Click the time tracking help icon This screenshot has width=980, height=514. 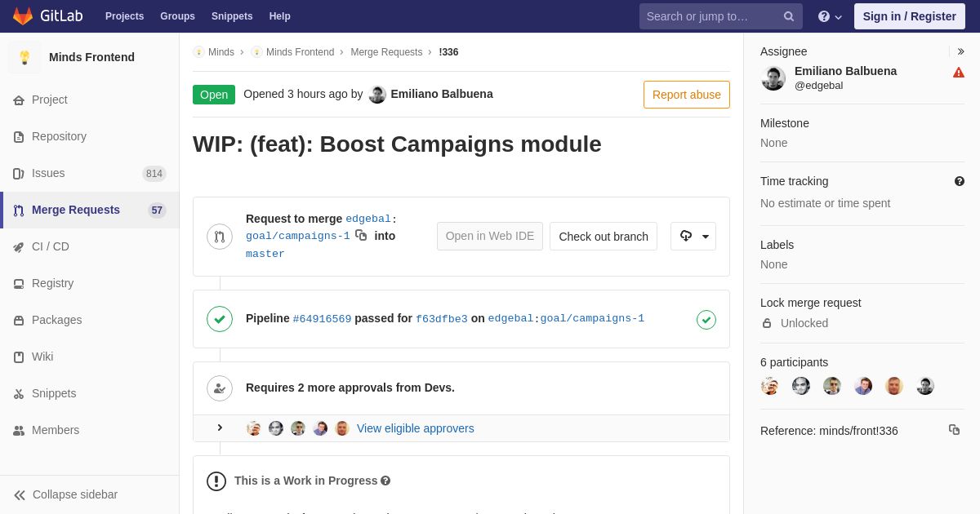[960, 181]
